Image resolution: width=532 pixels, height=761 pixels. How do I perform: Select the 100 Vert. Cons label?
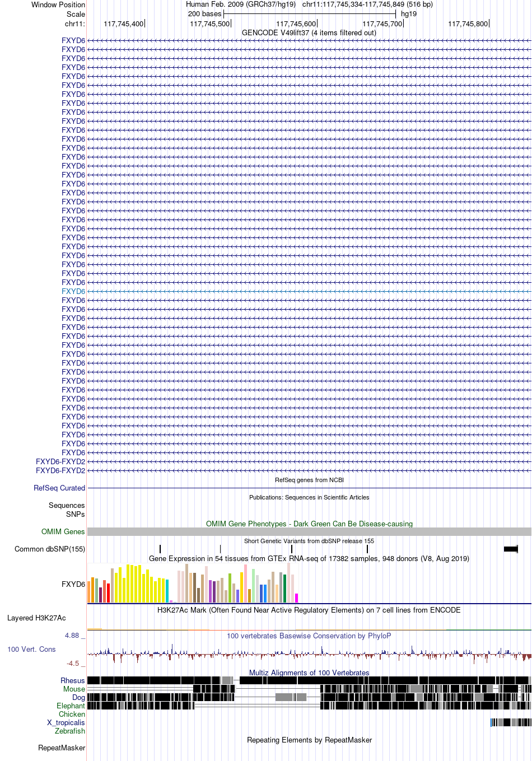(31, 650)
